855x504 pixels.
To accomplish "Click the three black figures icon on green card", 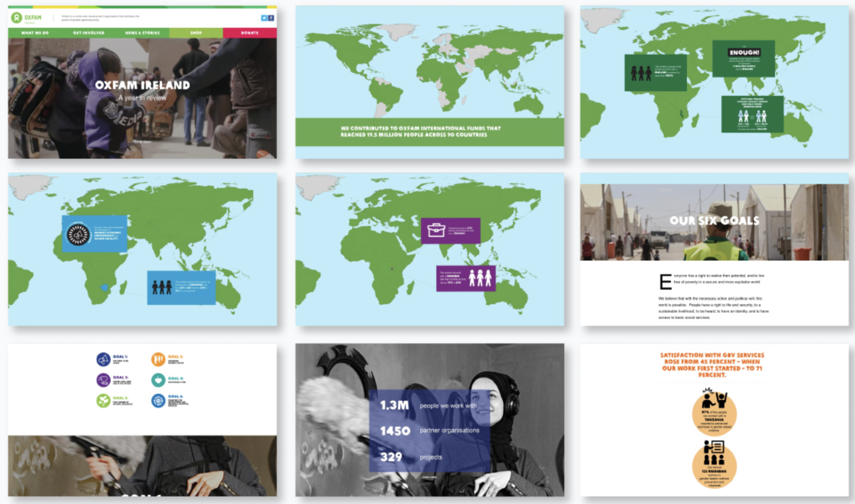I will (641, 73).
